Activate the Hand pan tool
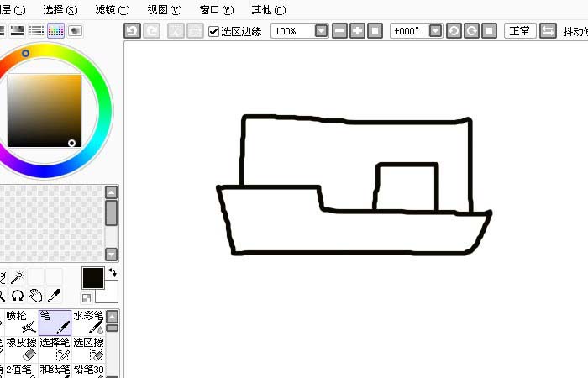Screen dimensions: 588x378 tap(35, 295)
